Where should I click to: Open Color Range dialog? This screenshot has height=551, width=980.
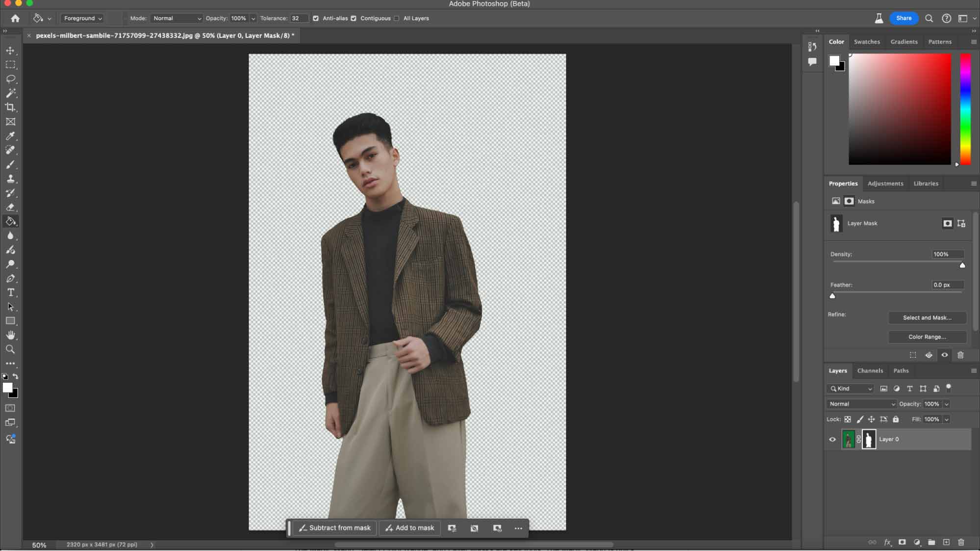point(927,337)
